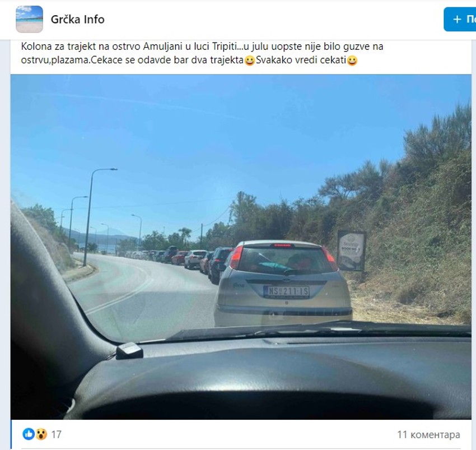Click the white car in the queue
The height and width of the screenshot is (450, 476).
tap(195, 259)
